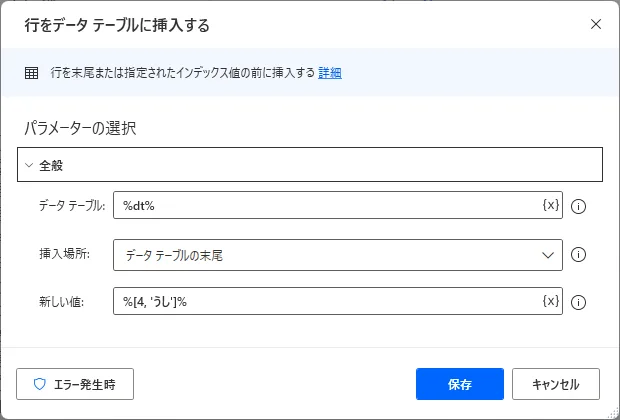Click the 挿入場所: field label

64,255
